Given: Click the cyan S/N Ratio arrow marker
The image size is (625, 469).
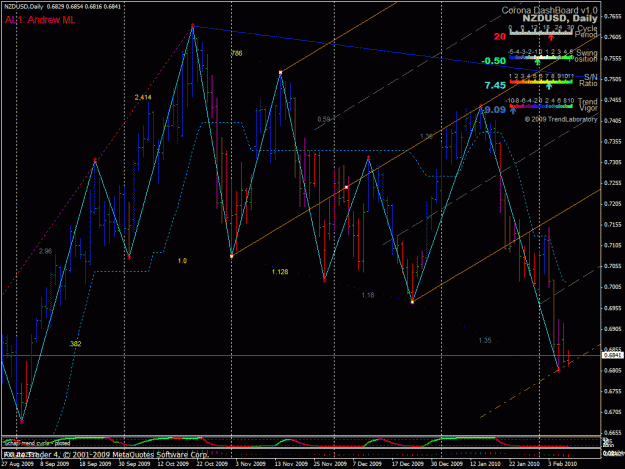Looking at the screenshot, I should (549, 86).
